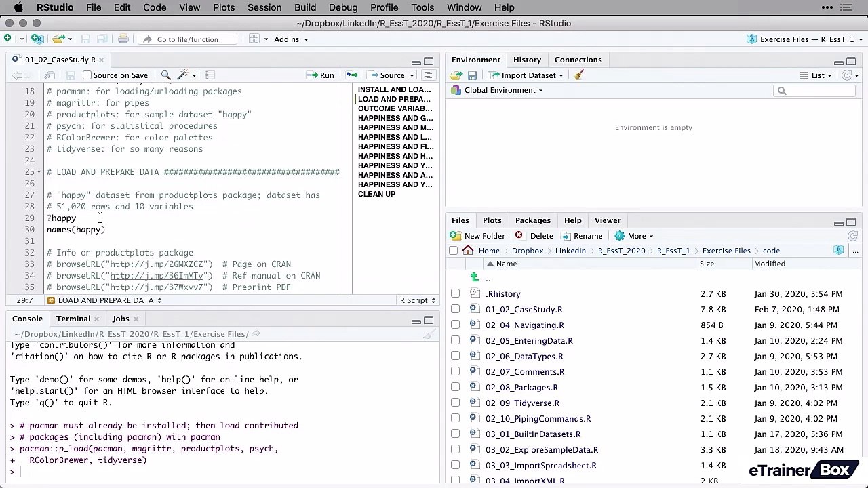Click the Environment search field
Screen dimensions: 868x488
click(815, 90)
